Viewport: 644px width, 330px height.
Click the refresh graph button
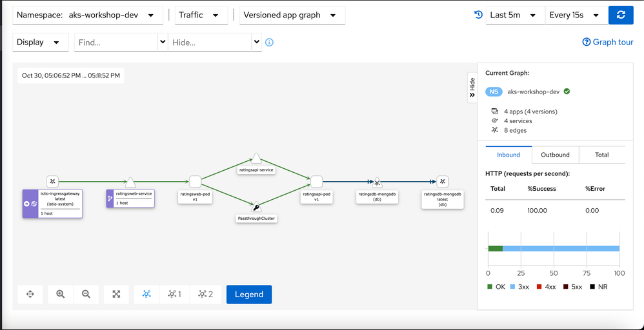621,15
